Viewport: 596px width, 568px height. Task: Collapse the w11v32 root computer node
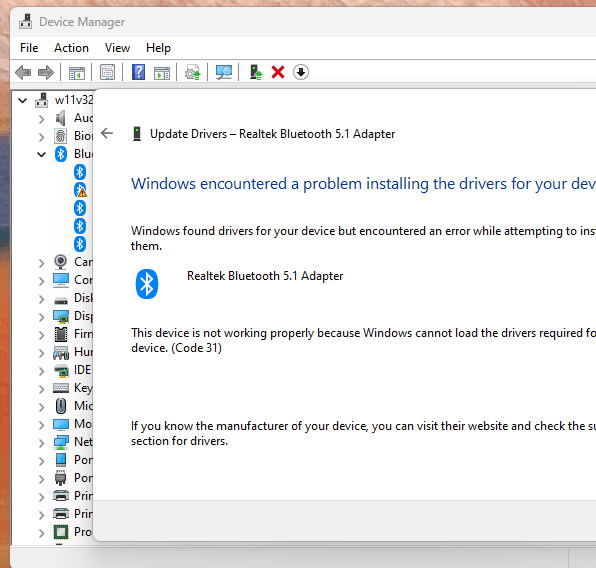(x=23, y=101)
